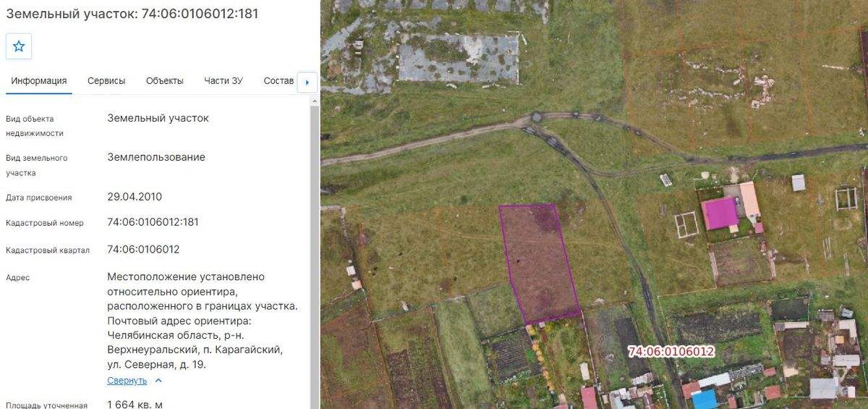Open the partially visible Состав tab

(278, 81)
